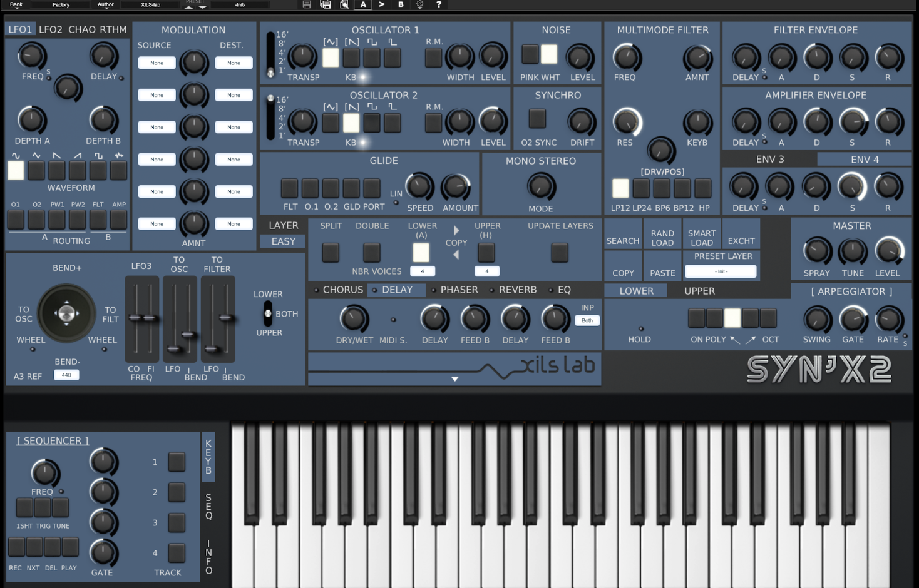Screen dimensions: 919x588
Task: Click the save-as double floppy icon
Action: 326,4
